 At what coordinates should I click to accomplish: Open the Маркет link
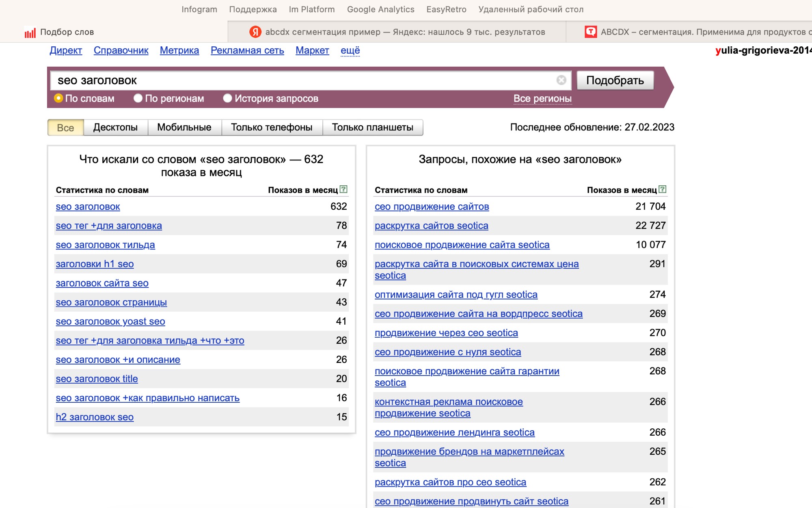coord(312,50)
